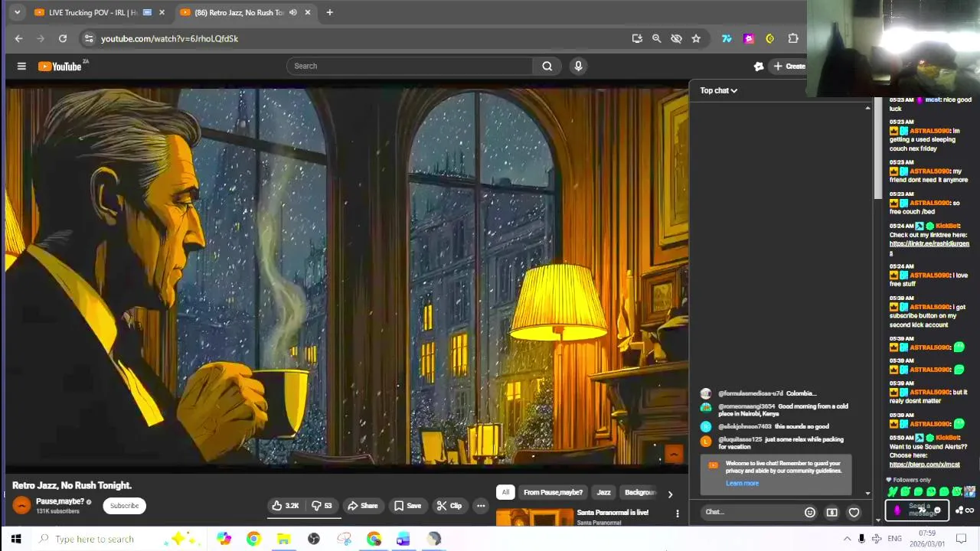Click the crossed-out eye icon in address bar
980x551 pixels.
[x=676, y=38]
